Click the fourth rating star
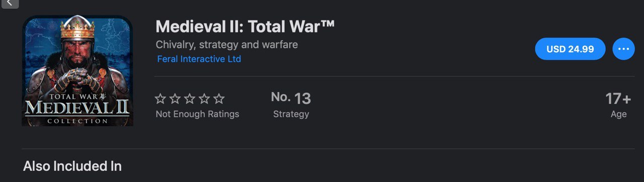 [x=204, y=99]
